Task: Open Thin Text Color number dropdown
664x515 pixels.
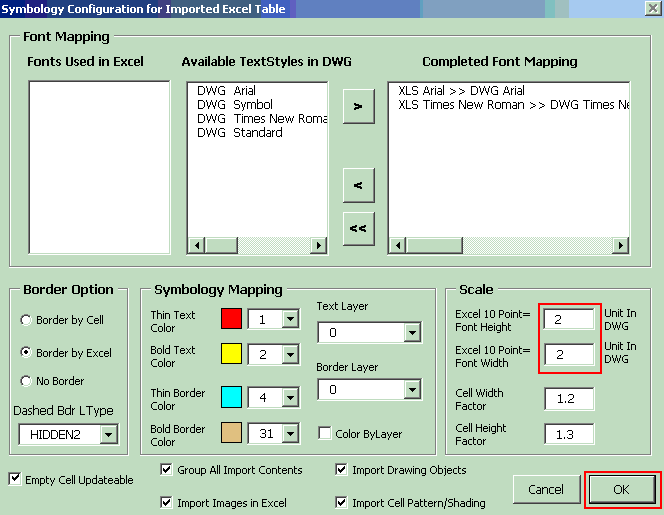Action: (x=290, y=319)
